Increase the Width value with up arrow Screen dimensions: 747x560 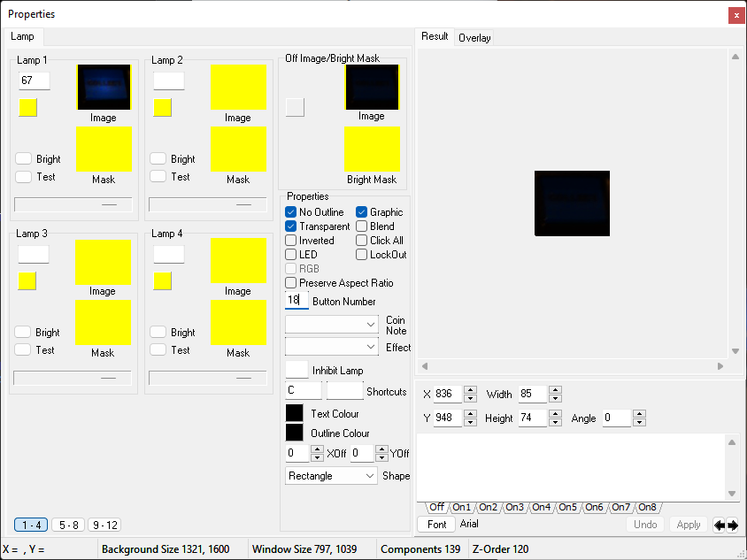pos(555,390)
